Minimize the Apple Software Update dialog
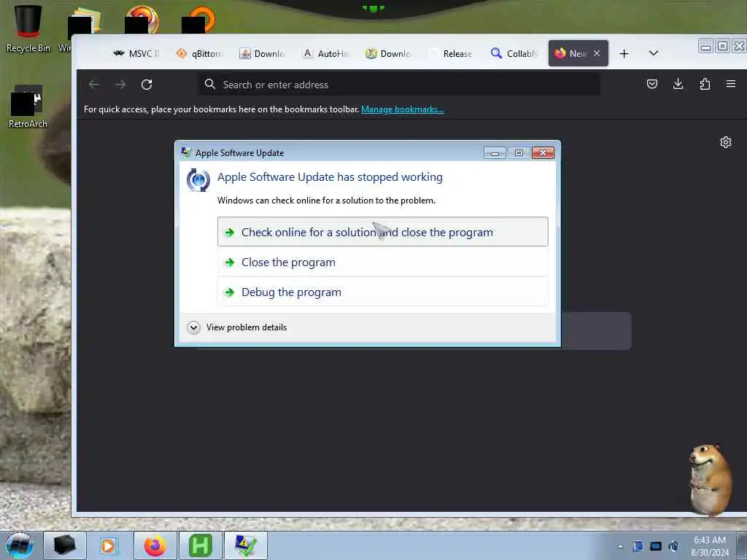Screen dimensions: 747x560 495,153
